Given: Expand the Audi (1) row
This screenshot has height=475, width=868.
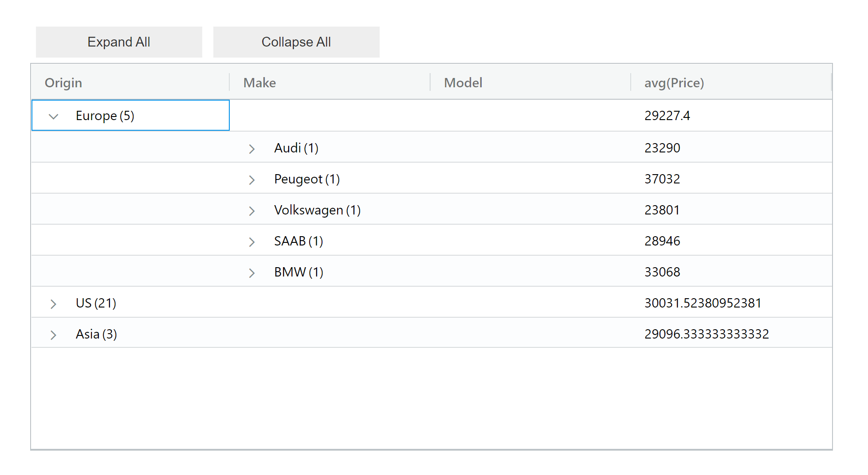Looking at the screenshot, I should click(251, 149).
